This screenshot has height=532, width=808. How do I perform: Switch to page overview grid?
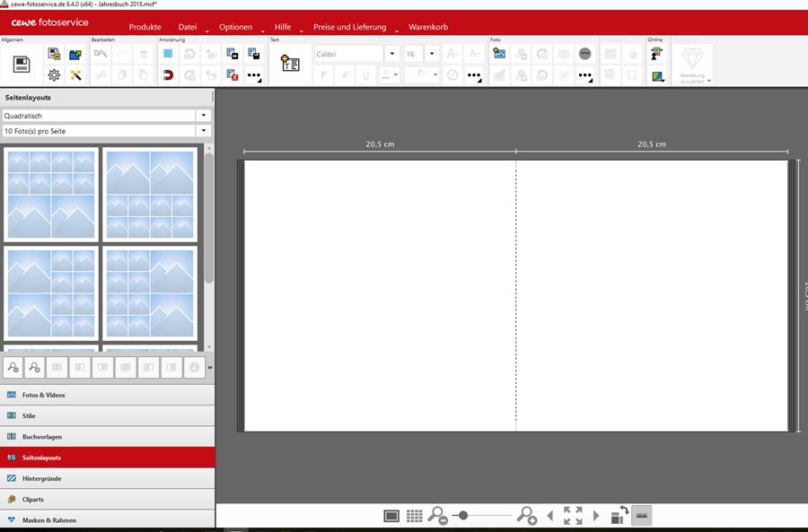[414, 516]
